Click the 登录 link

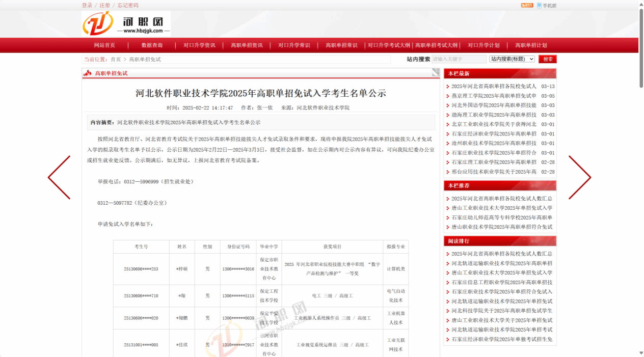(87, 5)
